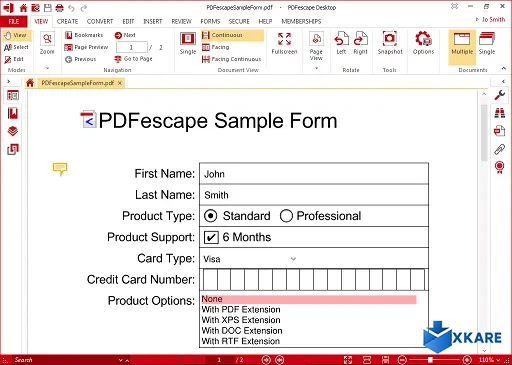Image resolution: width=512 pixels, height=365 pixels.
Task: Expand the Zoom group dropdown arrow
Action: tap(47, 68)
